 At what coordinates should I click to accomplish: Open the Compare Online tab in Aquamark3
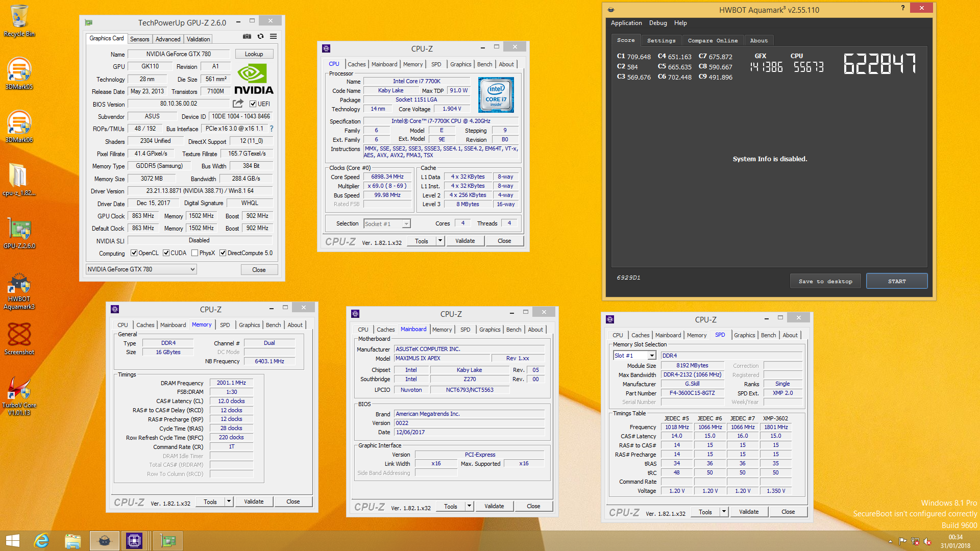713,40
